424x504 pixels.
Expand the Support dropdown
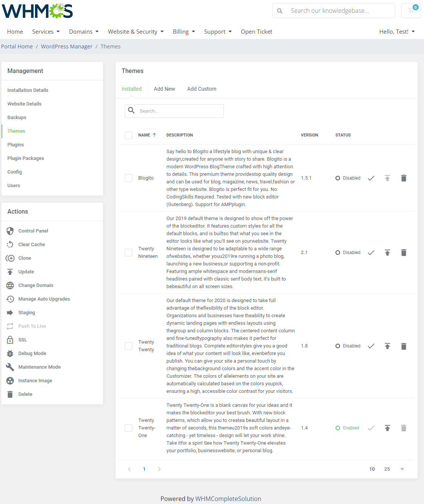[218, 32]
